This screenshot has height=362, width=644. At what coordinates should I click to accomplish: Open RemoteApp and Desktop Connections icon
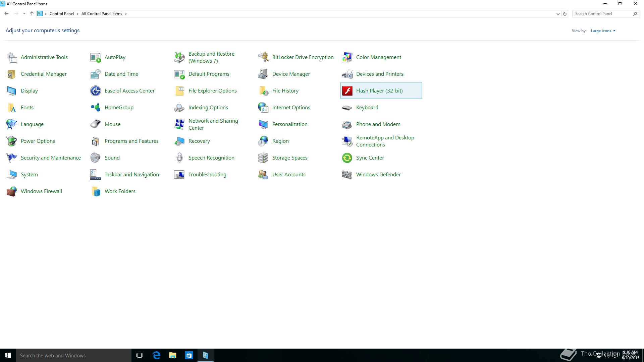pos(347,141)
